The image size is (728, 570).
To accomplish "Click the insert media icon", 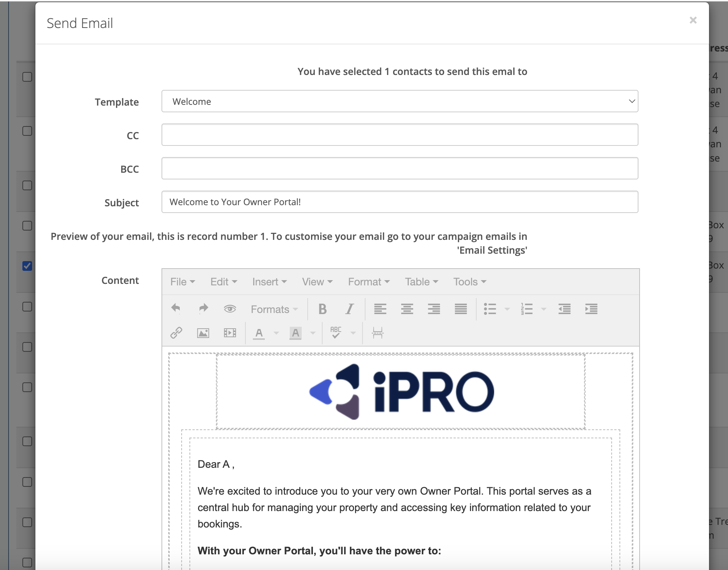I will (x=230, y=333).
